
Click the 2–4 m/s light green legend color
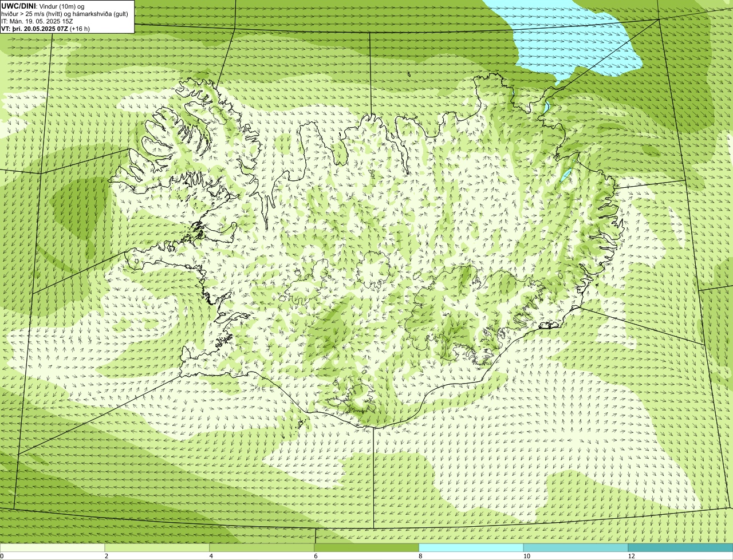(x=157, y=548)
